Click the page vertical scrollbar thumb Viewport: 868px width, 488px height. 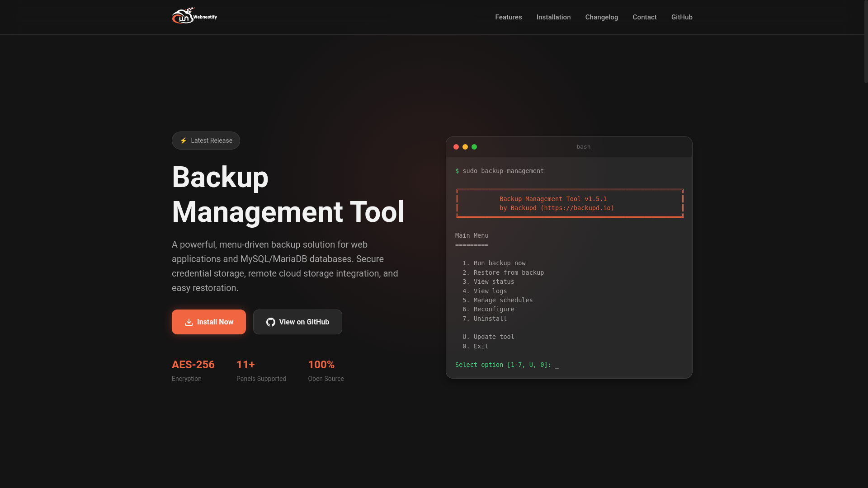866,42
